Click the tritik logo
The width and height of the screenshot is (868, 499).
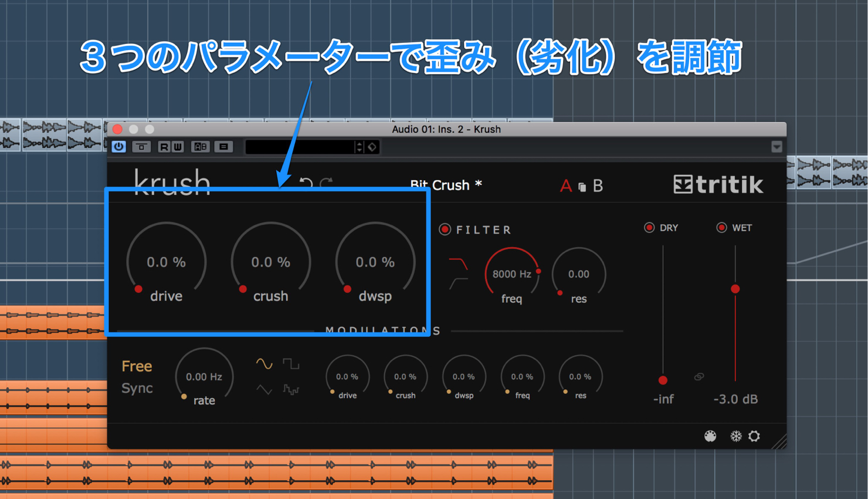click(x=718, y=184)
